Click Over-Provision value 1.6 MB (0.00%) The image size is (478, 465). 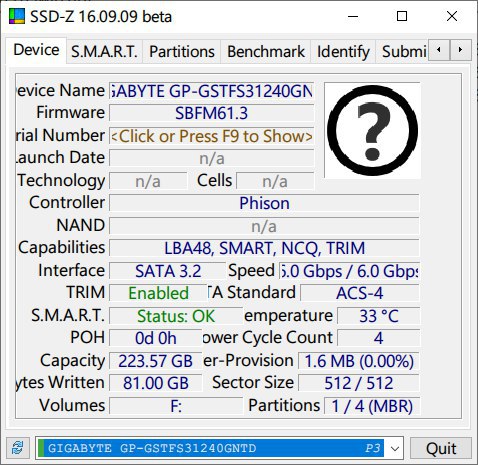[359, 361]
